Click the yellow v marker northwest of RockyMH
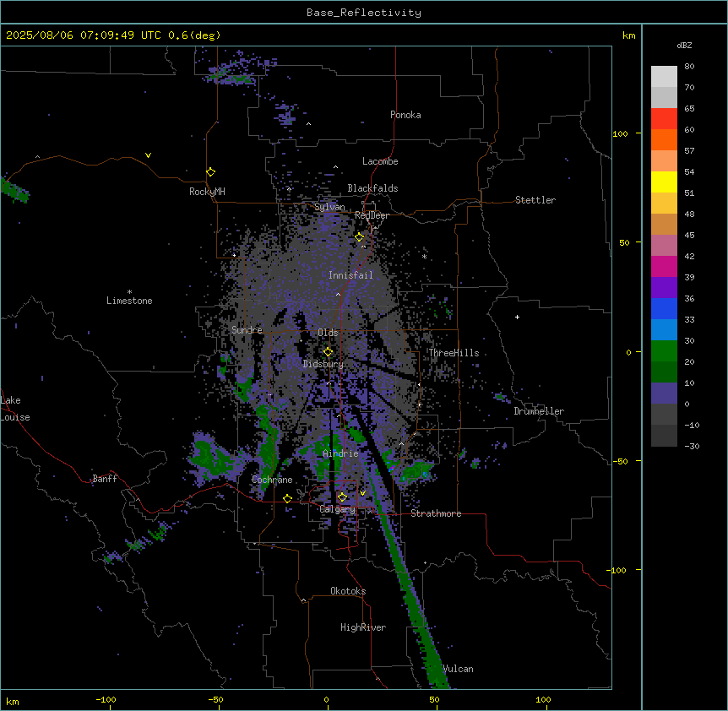 [148, 155]
